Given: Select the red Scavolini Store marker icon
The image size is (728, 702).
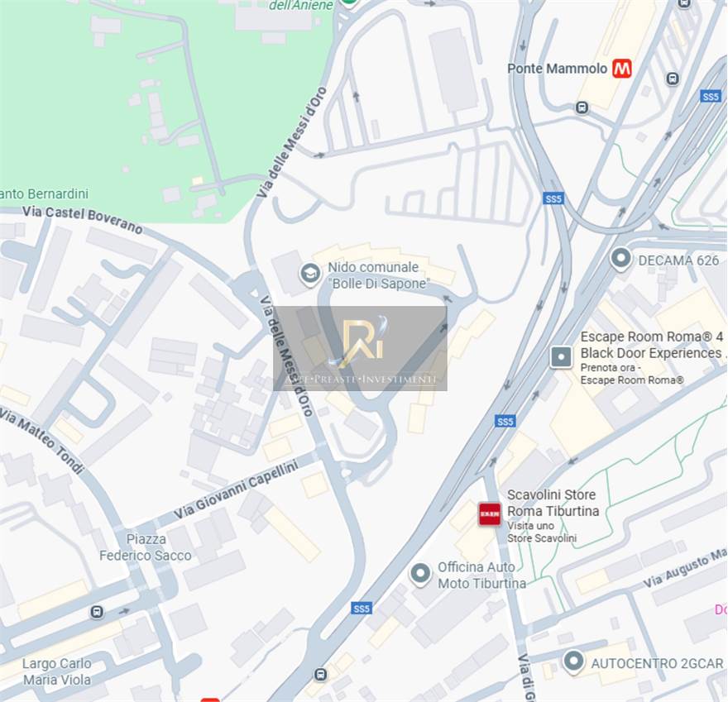Looking at the screenshot, I should (x=490, y=514).
